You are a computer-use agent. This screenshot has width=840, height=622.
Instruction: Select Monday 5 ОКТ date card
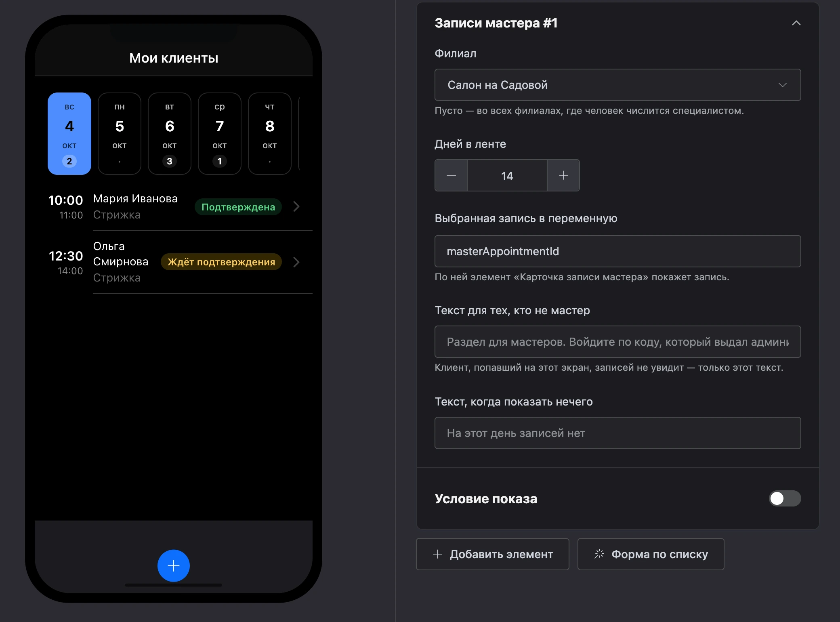[120, 134]
